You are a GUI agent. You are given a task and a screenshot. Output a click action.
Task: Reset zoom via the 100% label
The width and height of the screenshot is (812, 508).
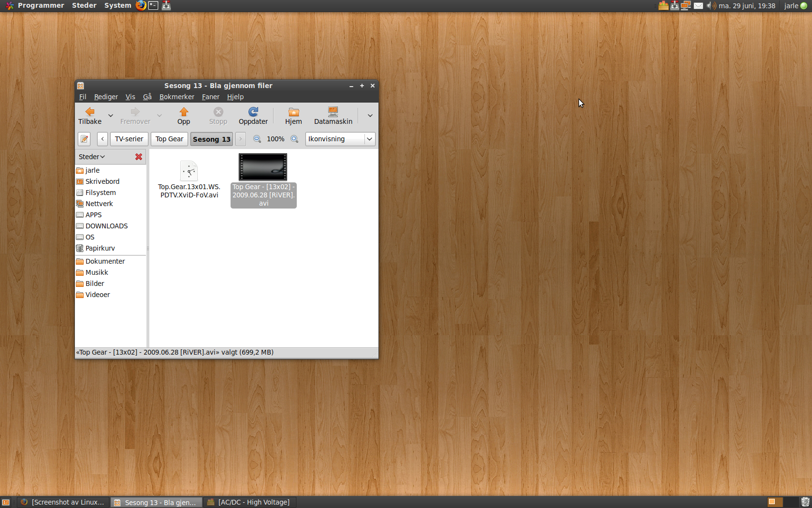tap(275, 139)
